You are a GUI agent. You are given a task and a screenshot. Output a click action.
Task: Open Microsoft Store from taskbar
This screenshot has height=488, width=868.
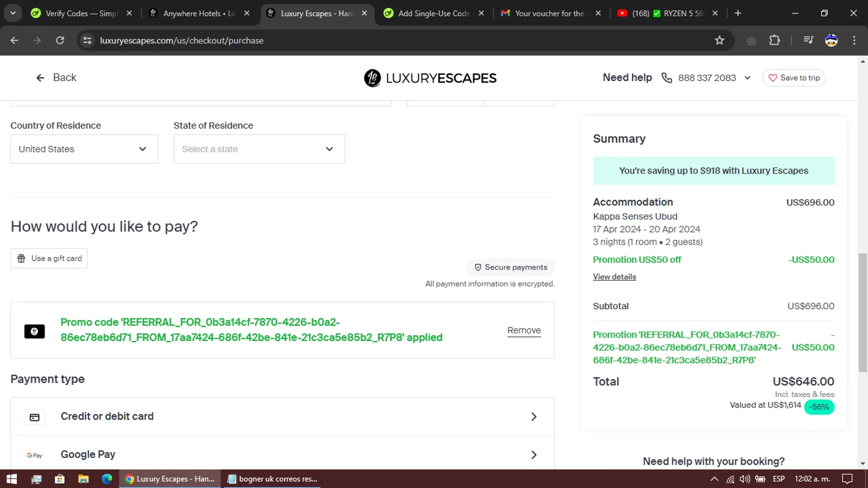[60, 479]
